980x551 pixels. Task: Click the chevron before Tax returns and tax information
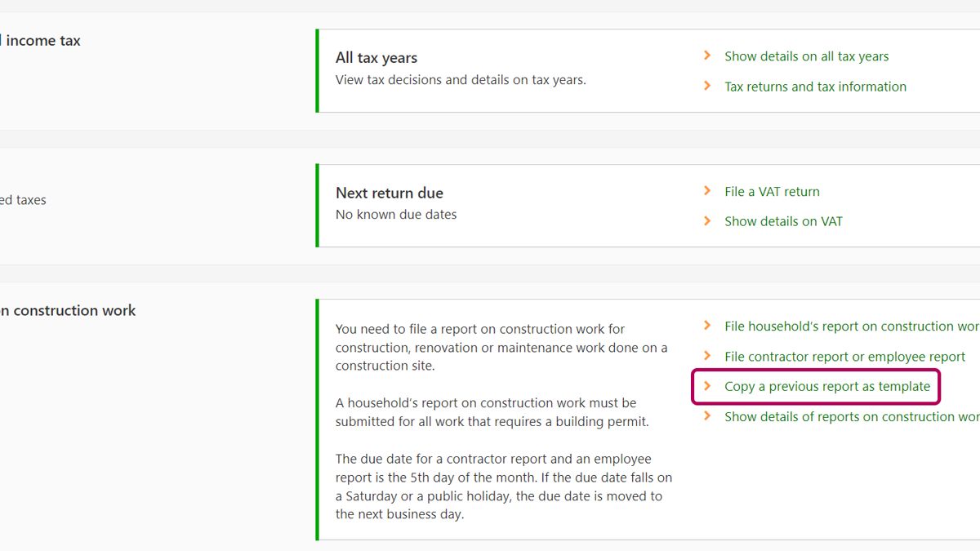pyautogui.click(x=707, y=86)
